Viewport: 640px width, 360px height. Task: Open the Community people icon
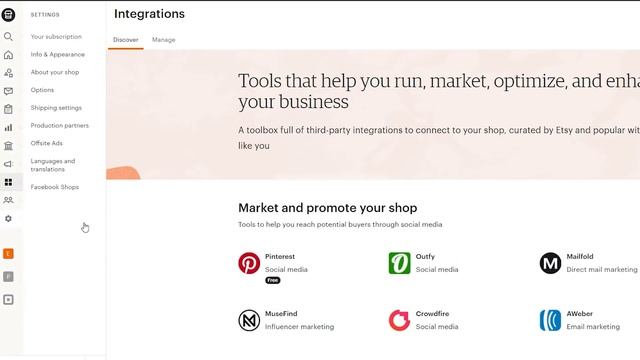click(x=8, y=200)
